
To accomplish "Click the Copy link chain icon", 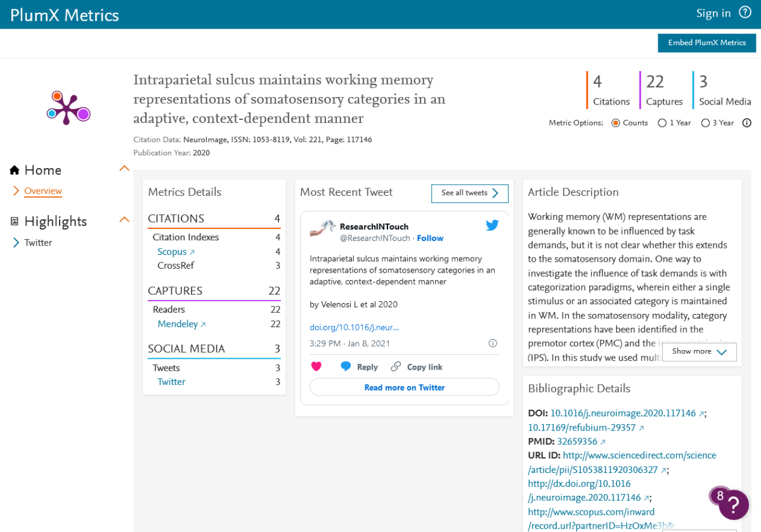I will [x=396, y=367].
